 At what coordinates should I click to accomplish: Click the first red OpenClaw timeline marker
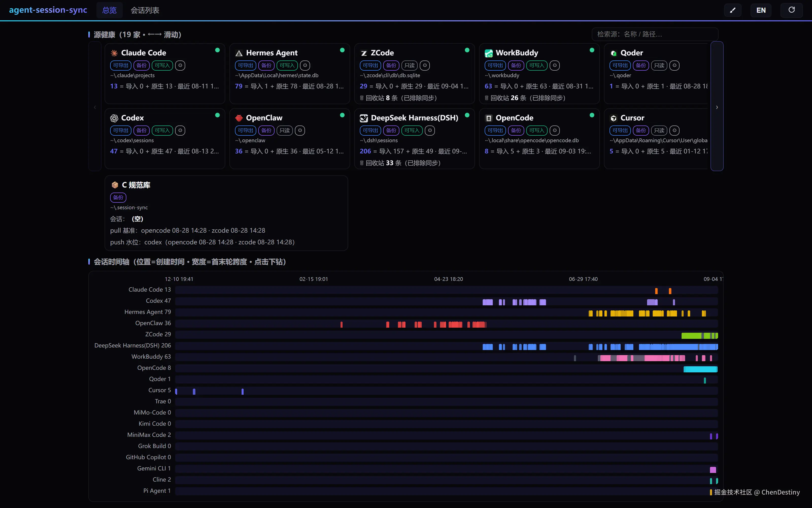click(342, 325)
